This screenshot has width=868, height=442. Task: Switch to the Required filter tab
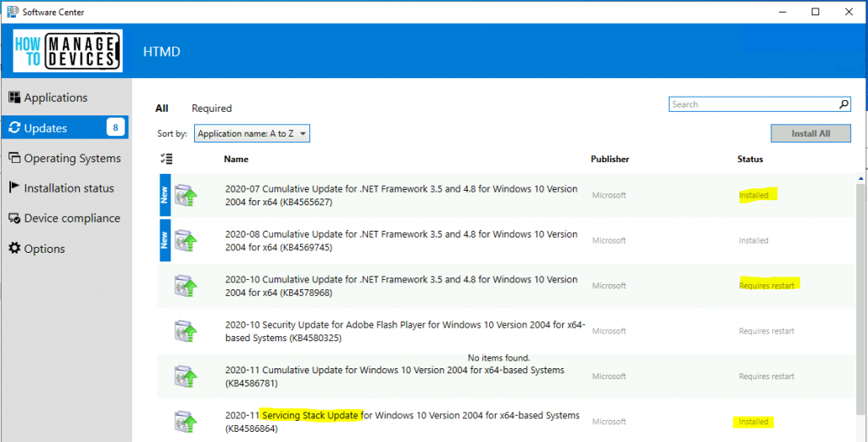211,109
